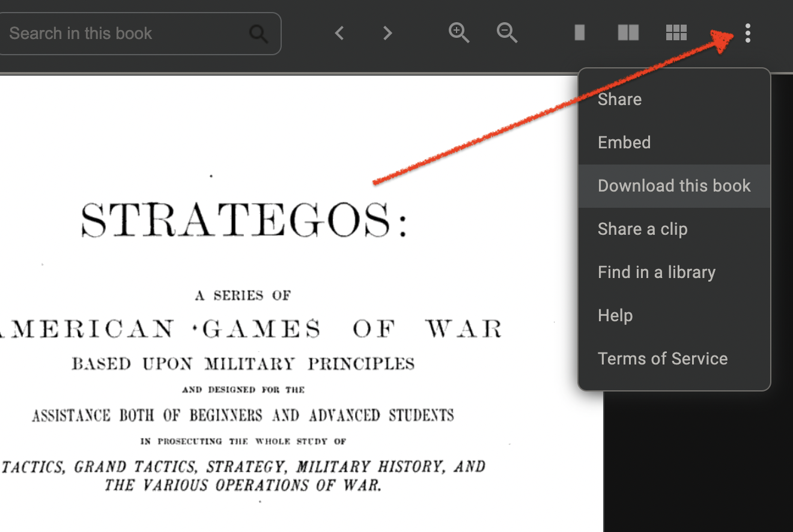Click the search magnifier icon

point(259,34)
